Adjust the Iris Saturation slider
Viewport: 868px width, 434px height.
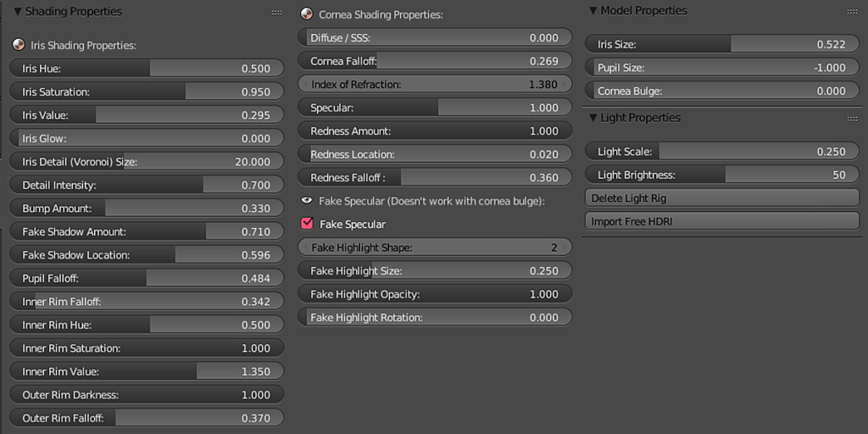tap(147, 92)
